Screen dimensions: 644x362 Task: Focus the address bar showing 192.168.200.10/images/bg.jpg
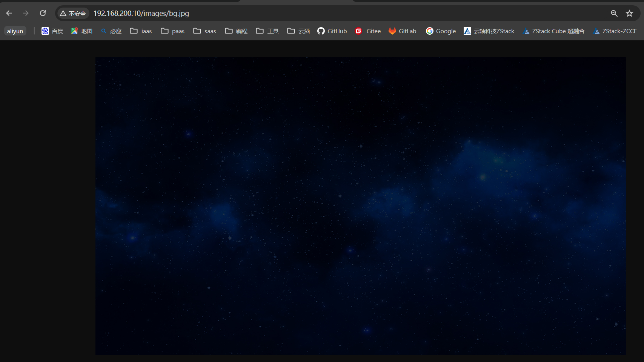click(x=347, y=13)
